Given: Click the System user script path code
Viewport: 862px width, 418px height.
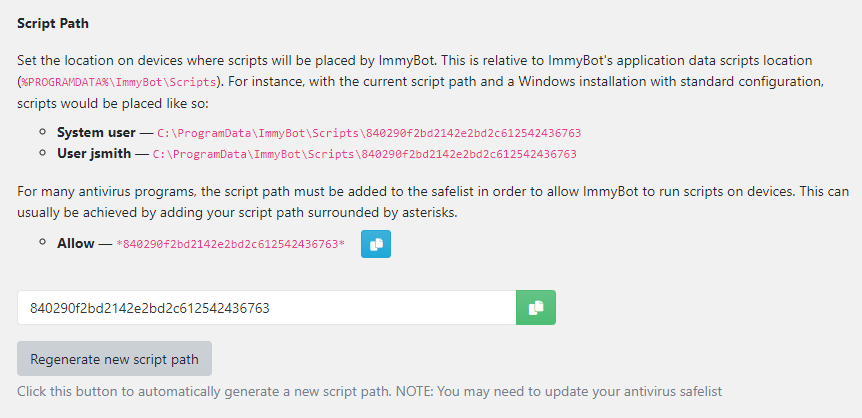Looking at the screenshot, I should tap(369, 133).
